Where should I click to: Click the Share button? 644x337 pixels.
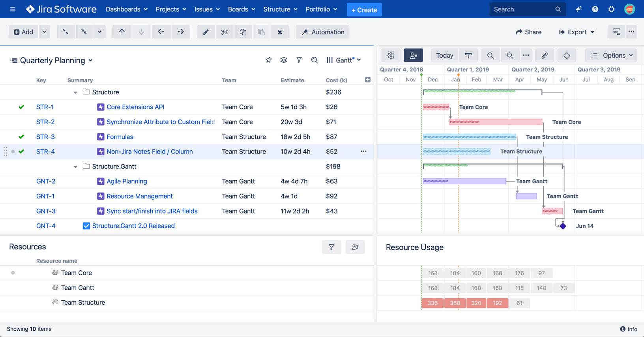click(x=529, y=32)
